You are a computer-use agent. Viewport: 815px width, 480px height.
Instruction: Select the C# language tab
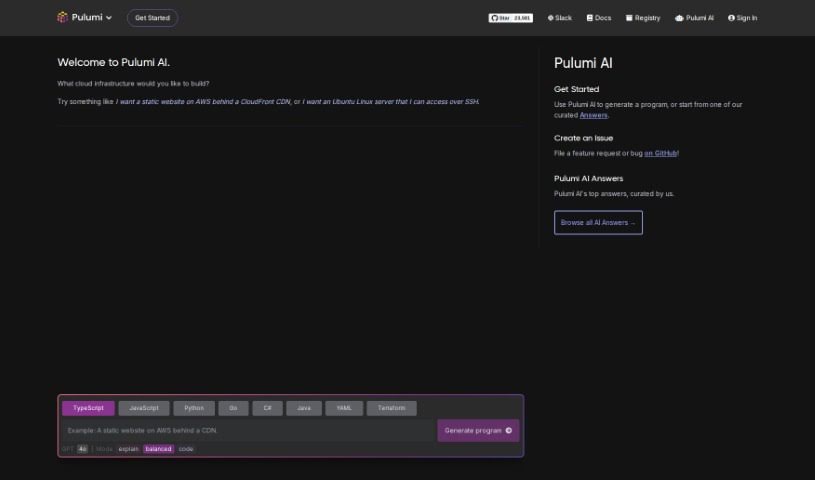(268, 408)
